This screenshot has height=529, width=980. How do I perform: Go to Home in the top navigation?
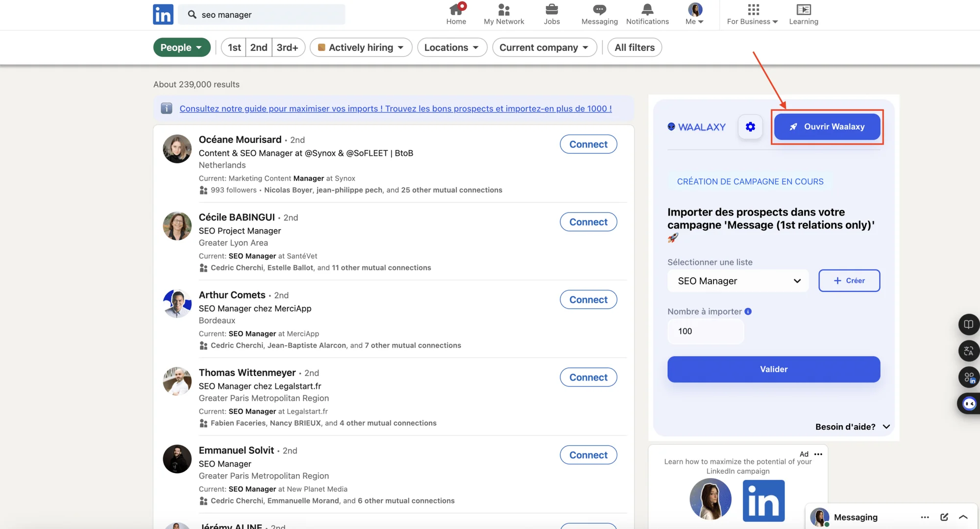(x=456, y=14)
